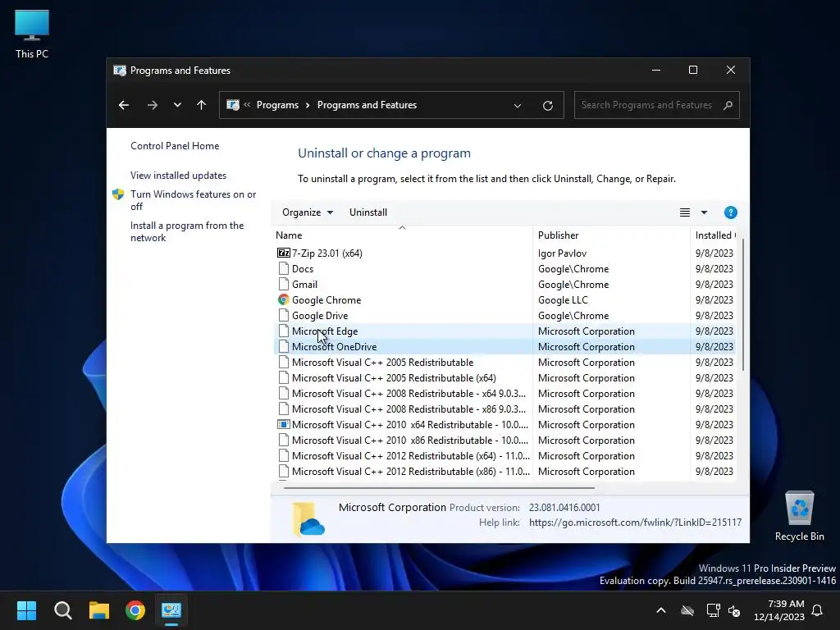This screenshot has height=630, width=840.
Task: Click product version 23.081.0416.0001 value
Action: pos(564,507)
